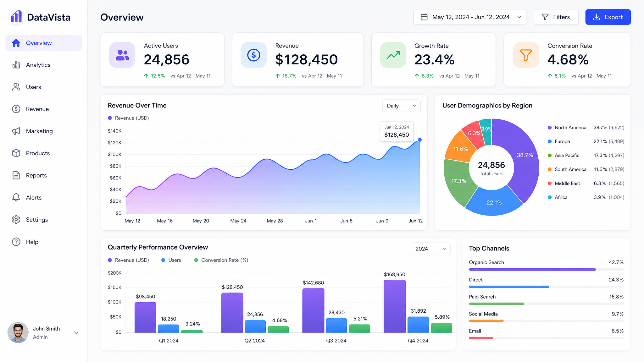Click the Middle East legend color dot

coord(550,183)
